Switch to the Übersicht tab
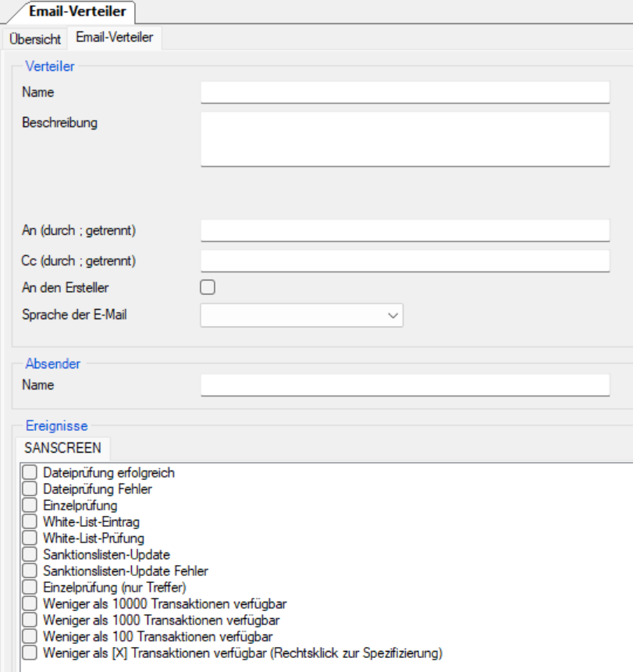The height and width of the screenshot is (672, 633). pos(35,38)
